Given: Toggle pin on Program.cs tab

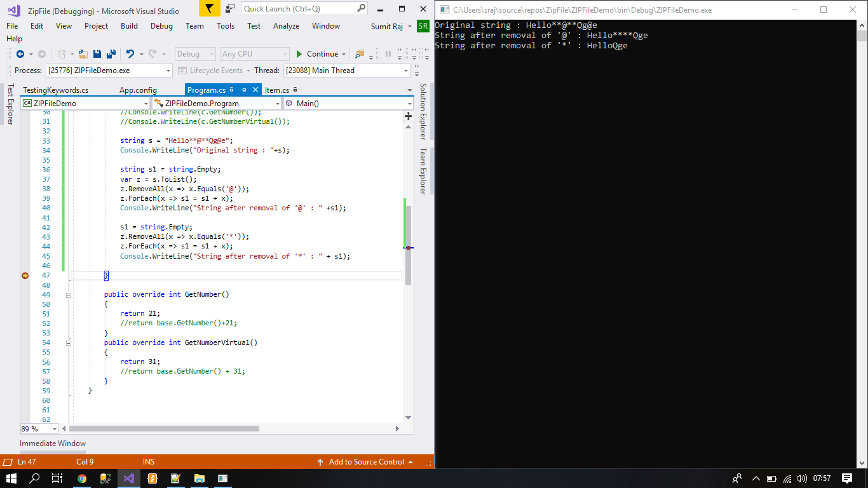Looking at the screenshot, I should click(243, 90).
